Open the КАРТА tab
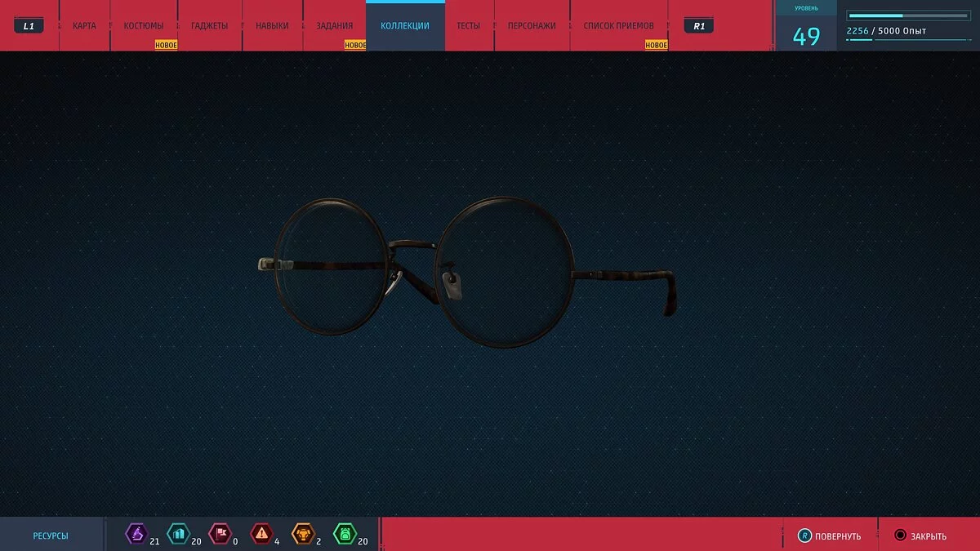 pyautogui.click(x=84, y=26)
